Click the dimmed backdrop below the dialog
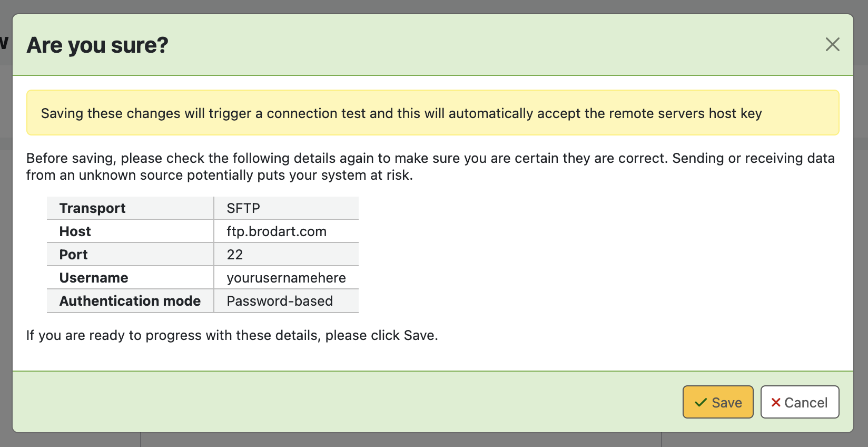This screenshot has height=447, width=868. 400,441
